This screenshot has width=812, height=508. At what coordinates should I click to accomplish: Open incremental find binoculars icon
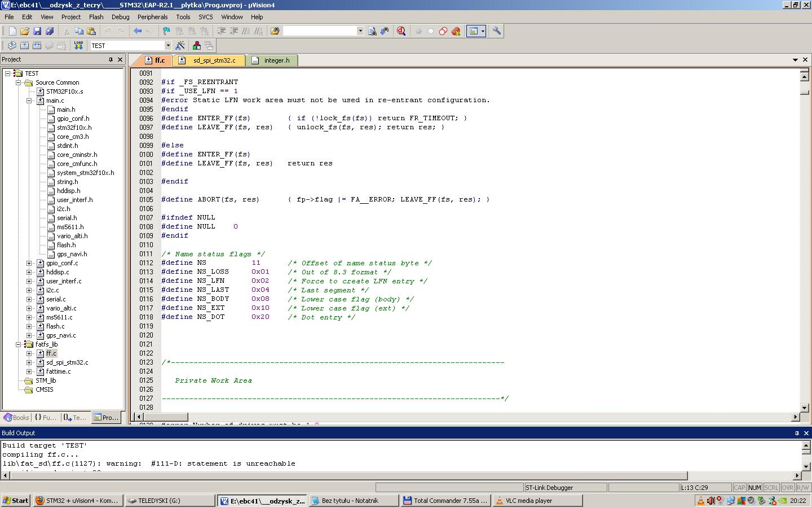click(x=385, y=31)
